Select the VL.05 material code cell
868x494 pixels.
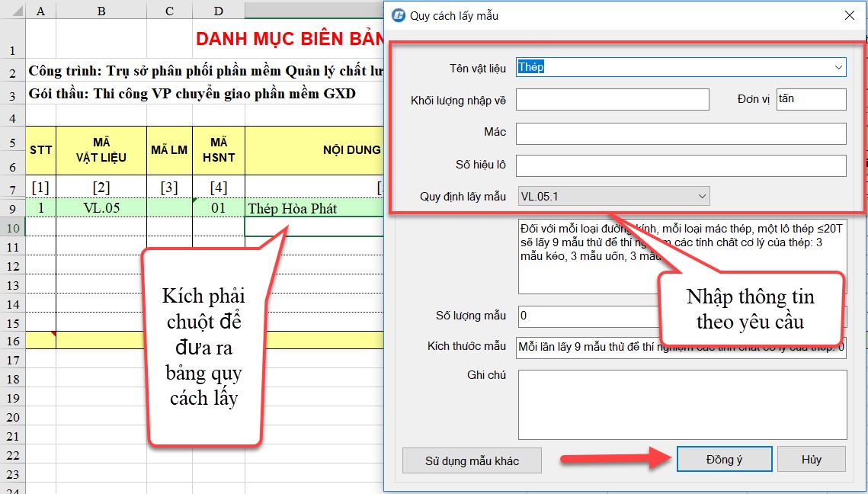click(101, 208)
